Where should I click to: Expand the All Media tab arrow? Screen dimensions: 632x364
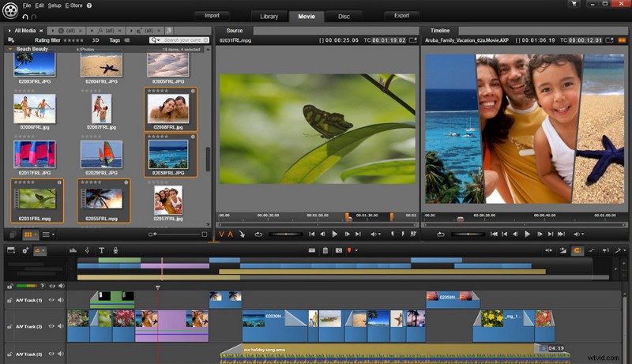pos(9,31)
